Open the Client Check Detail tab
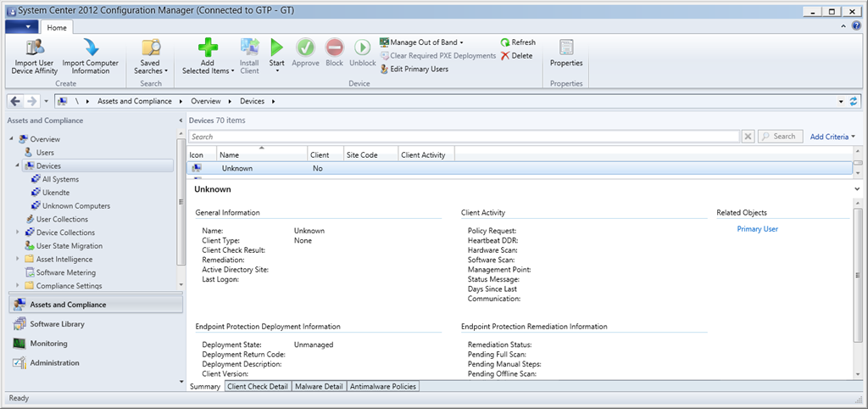 [x=257, y=387]
